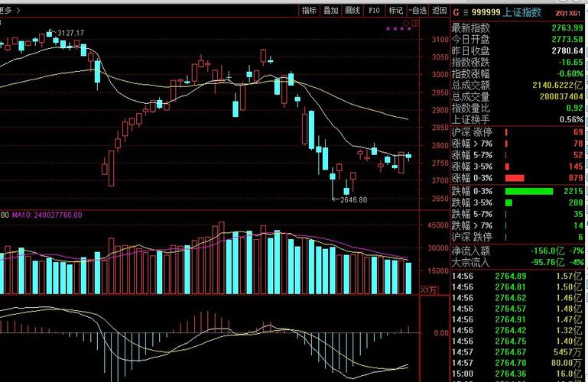The height and width of the screenshot is (382, 588).
Task: Toggle 自选 to remove from watchlist
Action: click(x=417, y=11)
